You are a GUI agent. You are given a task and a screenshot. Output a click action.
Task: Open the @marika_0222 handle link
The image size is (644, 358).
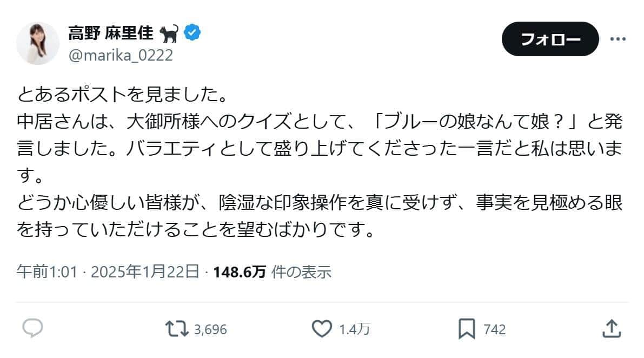tap(121, 55)
